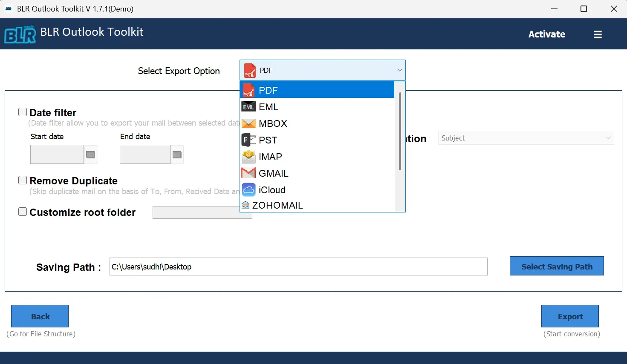Open the hamburger menu

598,34
